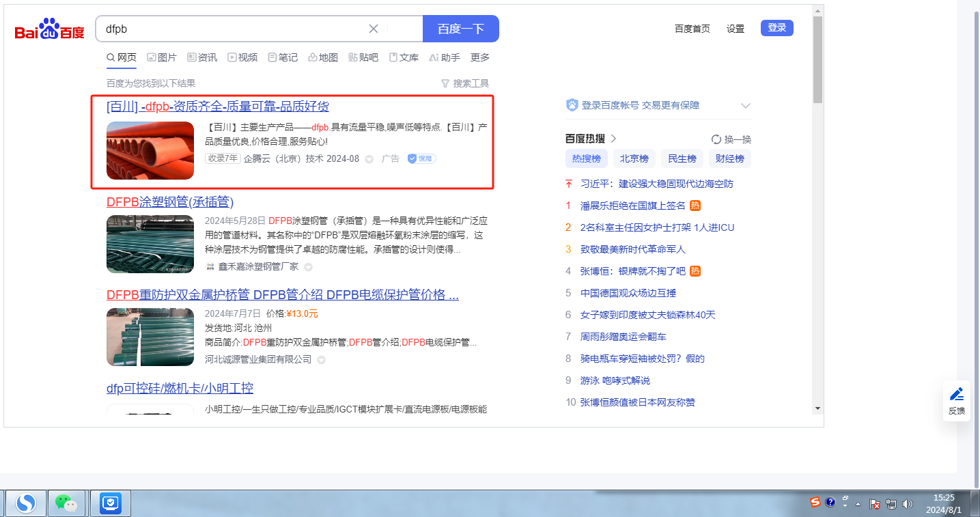Refresh hot searches with 换一换
The width and height of the screenshot is (980, 517).
click(x=731, y=139)
